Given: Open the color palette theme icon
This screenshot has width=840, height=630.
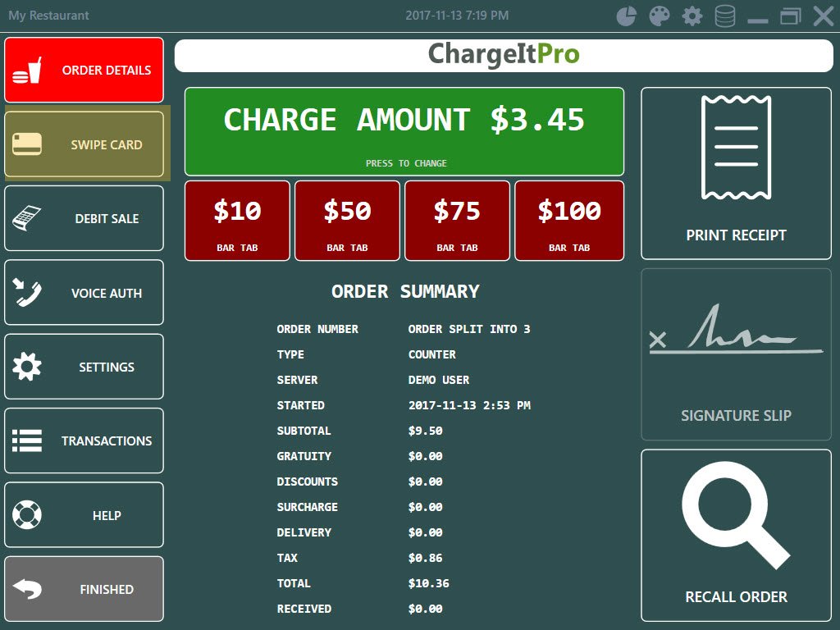Looking at the screenshot, I should coord(660,16).
